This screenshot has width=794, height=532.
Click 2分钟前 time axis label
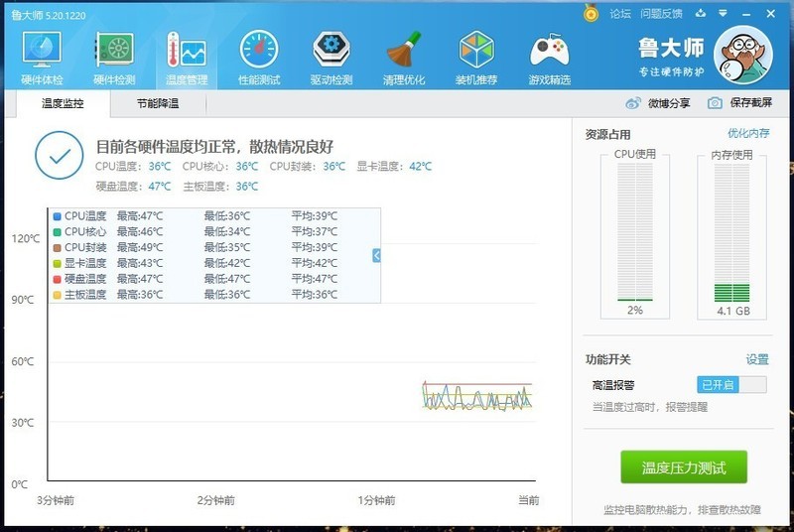215,500
